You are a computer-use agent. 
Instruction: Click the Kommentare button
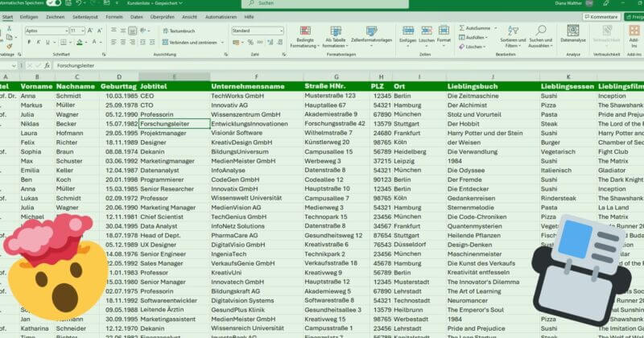[x=601, y=17]
